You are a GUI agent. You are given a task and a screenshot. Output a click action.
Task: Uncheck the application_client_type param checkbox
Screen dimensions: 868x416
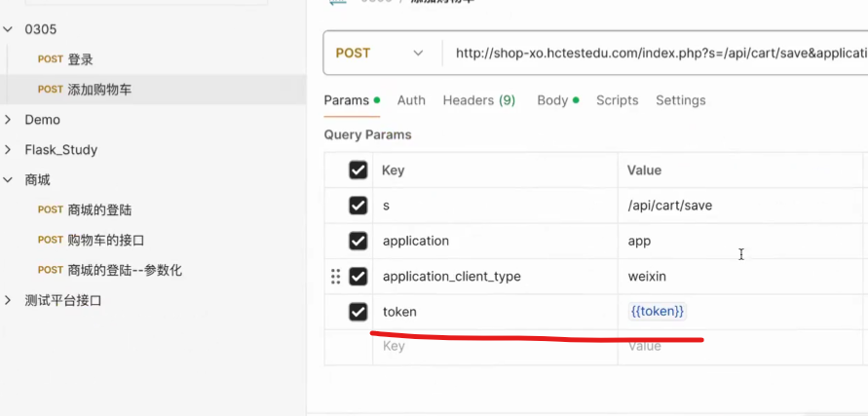click(359, 277)
